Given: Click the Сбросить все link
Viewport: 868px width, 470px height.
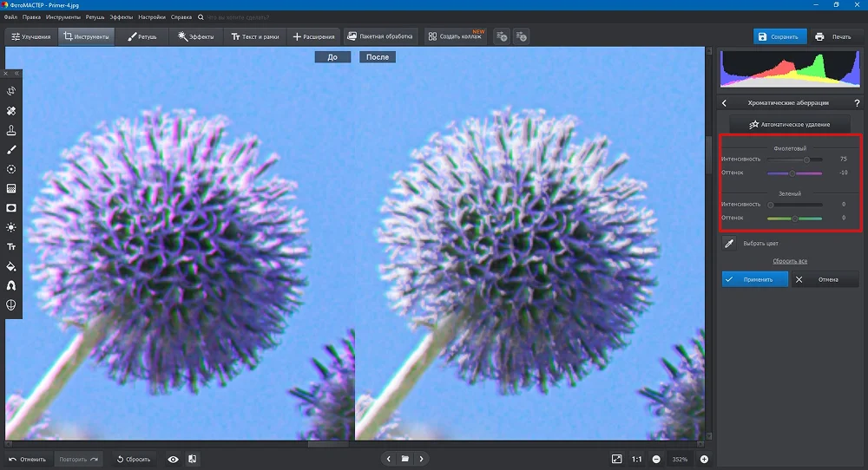Looking at the screenshot, I should (x=790, y=261).
